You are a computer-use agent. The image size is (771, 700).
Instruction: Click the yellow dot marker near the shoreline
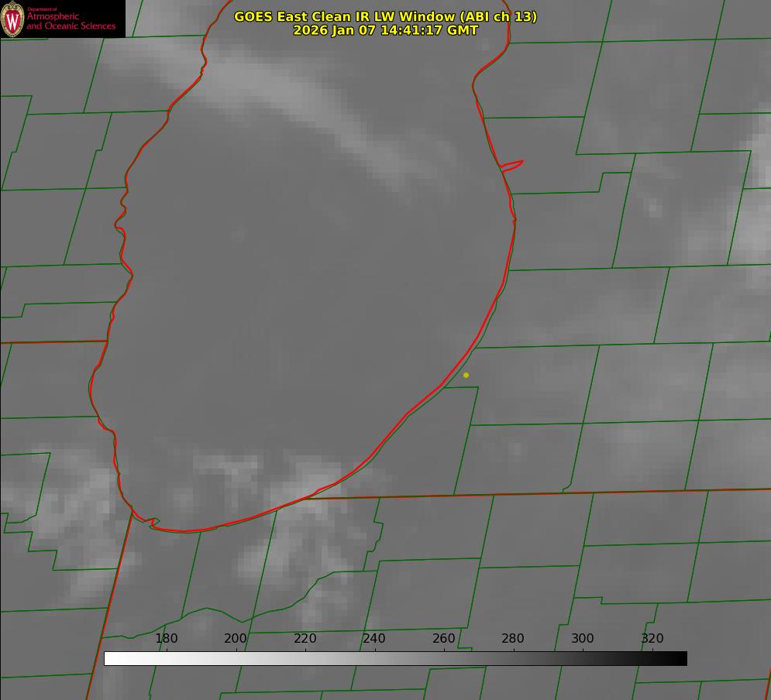[466, 375]
